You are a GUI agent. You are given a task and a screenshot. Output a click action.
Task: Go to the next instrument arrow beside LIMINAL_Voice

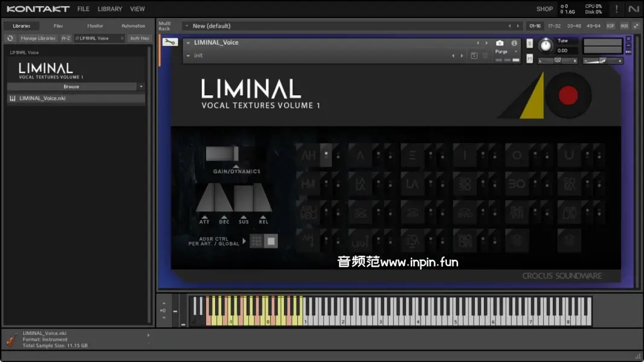(x=487, y=43)
